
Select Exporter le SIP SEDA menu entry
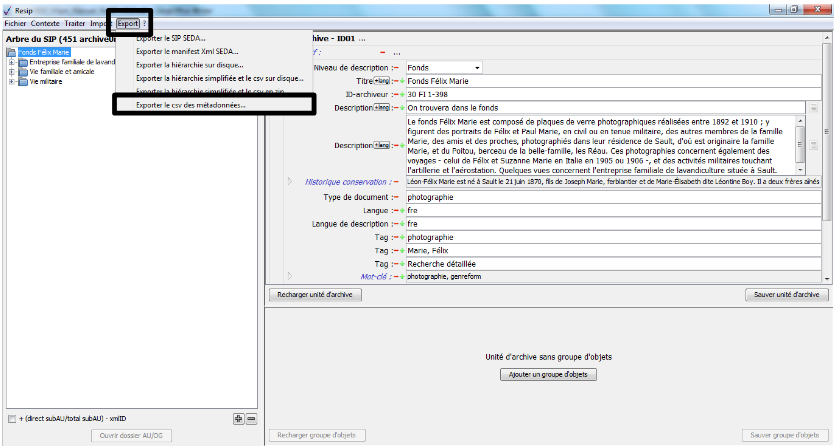coord(171,38)
